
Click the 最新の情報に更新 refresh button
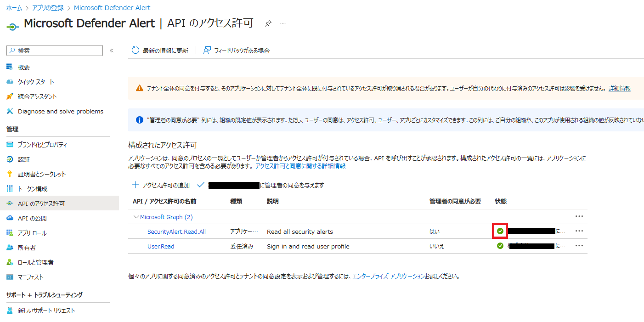point(160,51)
